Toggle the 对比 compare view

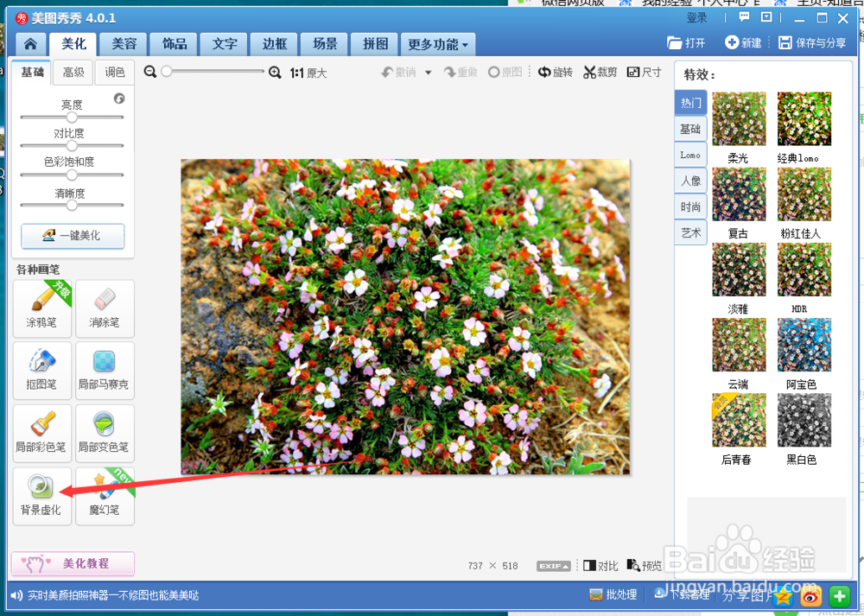pos(600,565)
